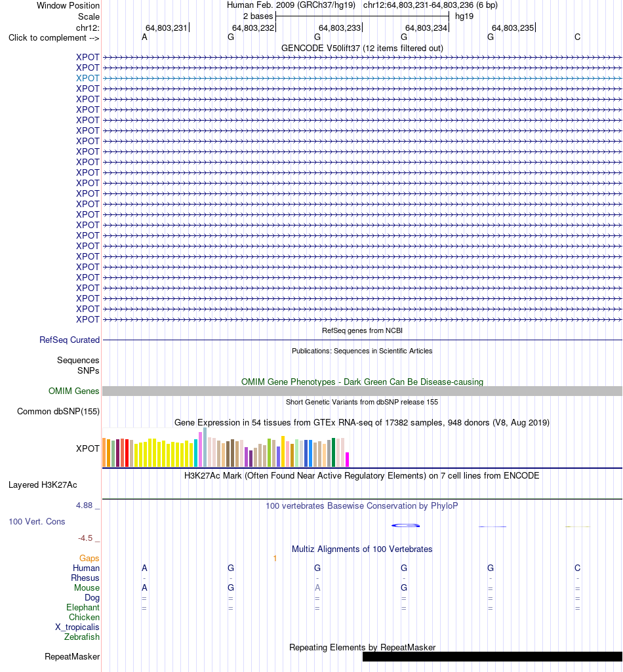Click the GENCODE V50lift37 track title
This screenshot has height=672, width=623.
[x=362, y=48]
